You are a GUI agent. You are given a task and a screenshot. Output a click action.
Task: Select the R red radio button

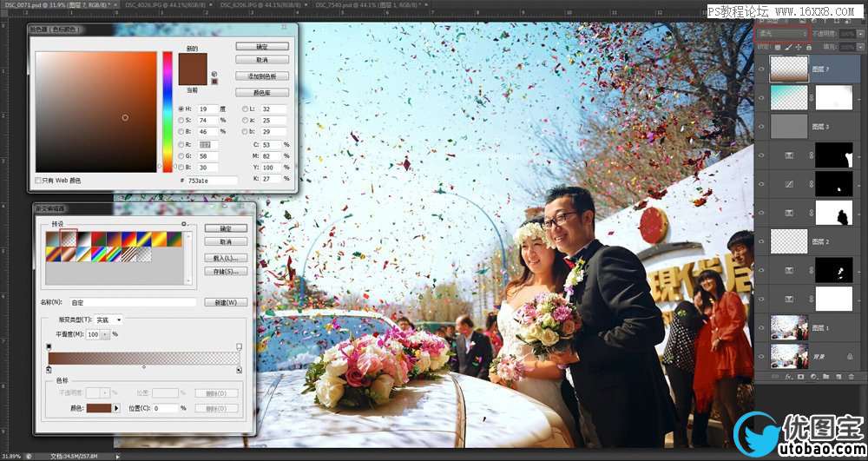coord(181,144)
